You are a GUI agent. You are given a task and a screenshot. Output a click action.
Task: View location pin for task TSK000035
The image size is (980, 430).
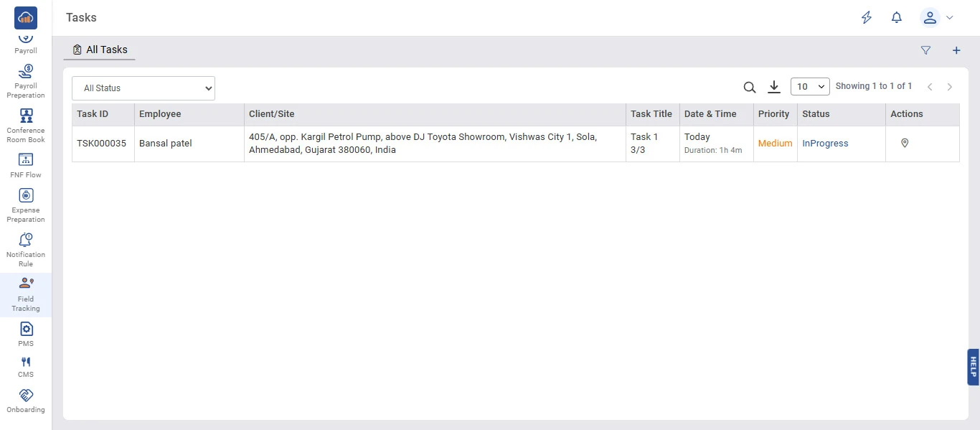pyautogui.click(x=905, y=144)
